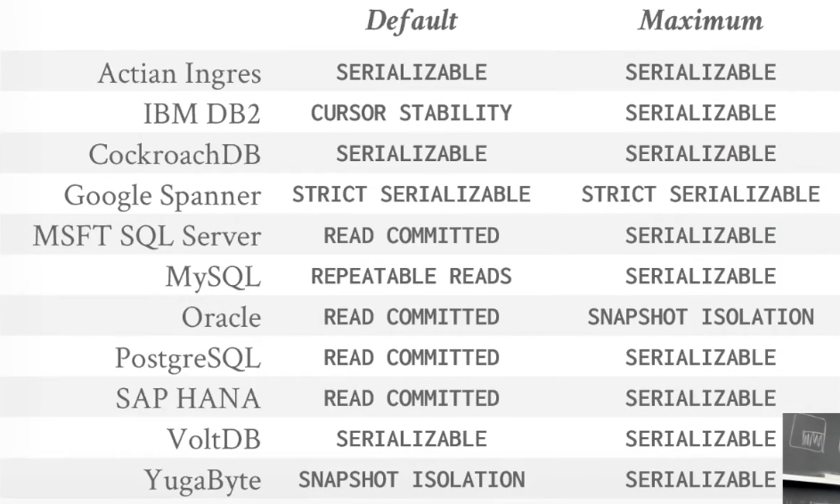This screenshot has width=840, height=504.
Task: Select the Oracle row label
Action: pos(221,317)
